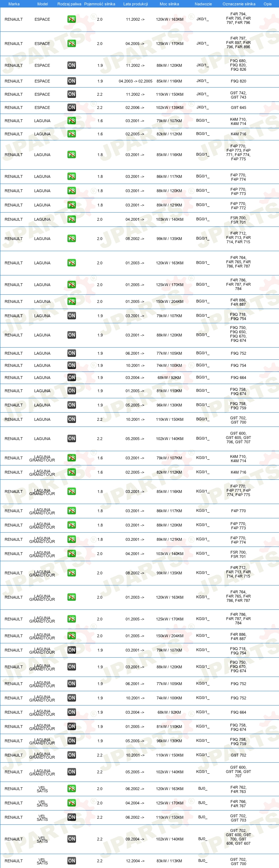Click ON icon in Laguna 96kW/130KM row
The image size is (279, 868).
coord(72,405)
